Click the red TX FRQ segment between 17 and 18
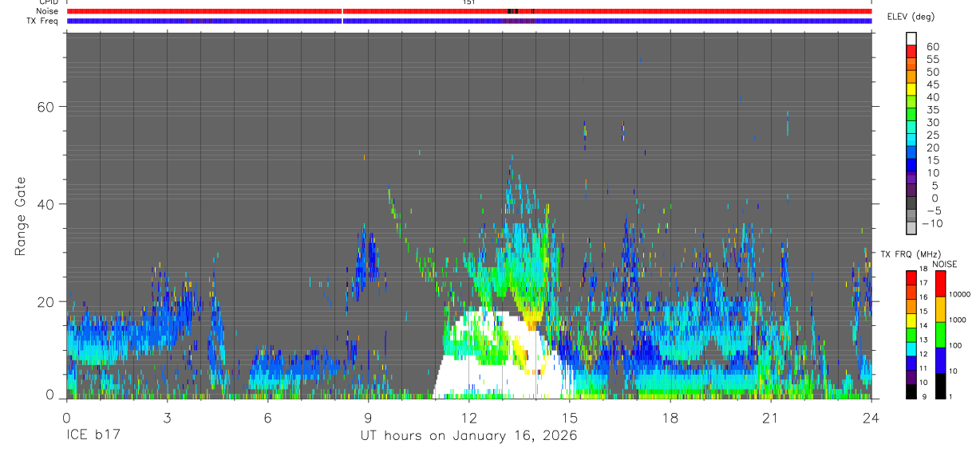The height and width of the screenshot is (452, 980). tap(911, 278)
